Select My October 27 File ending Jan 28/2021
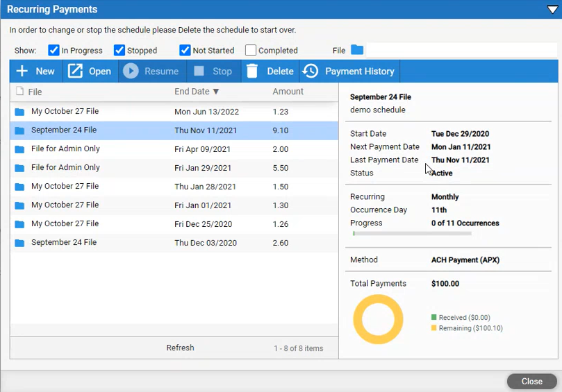 point(174,187)
